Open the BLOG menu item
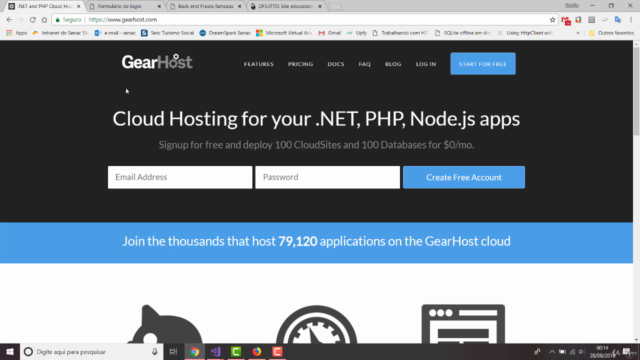The width and height of the screenshot is (640, 360). [393, 64]
